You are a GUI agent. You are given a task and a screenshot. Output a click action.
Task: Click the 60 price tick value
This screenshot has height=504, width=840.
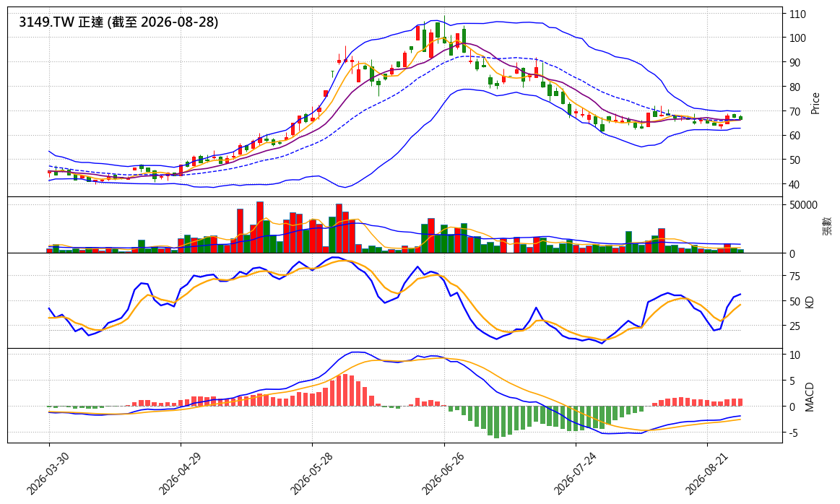click(795, 136)
